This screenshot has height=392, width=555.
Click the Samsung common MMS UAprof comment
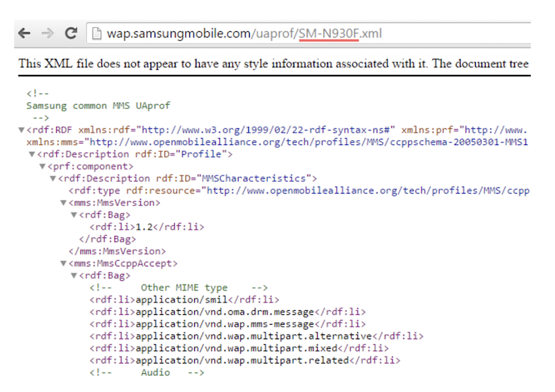(x=97, y=105)
